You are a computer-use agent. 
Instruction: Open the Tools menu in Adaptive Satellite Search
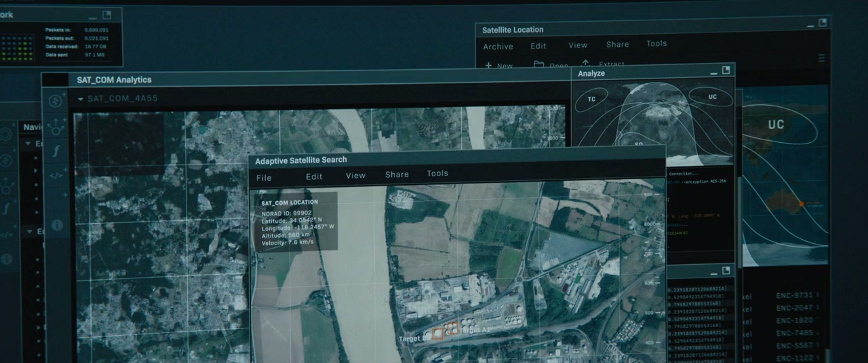437,173
